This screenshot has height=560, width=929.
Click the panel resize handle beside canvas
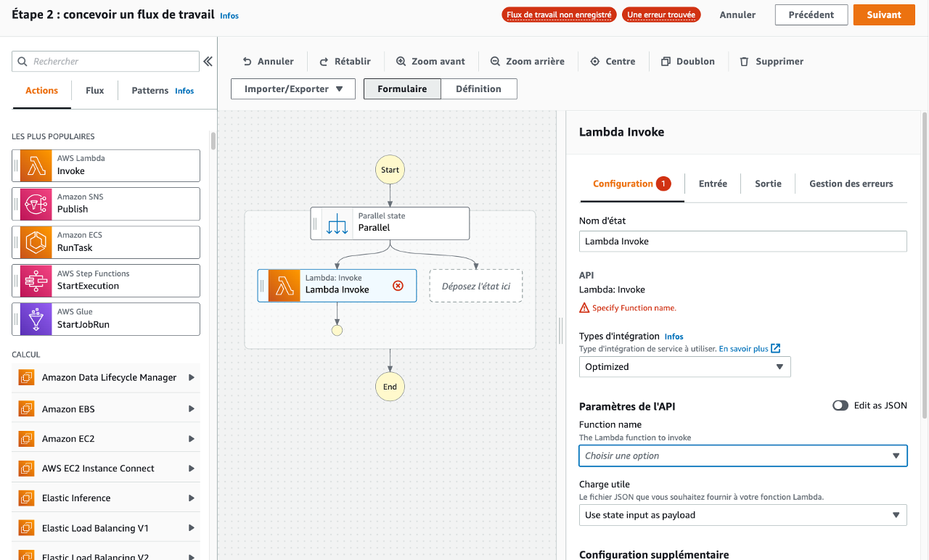pyautogui.click(x=560, y=330)
